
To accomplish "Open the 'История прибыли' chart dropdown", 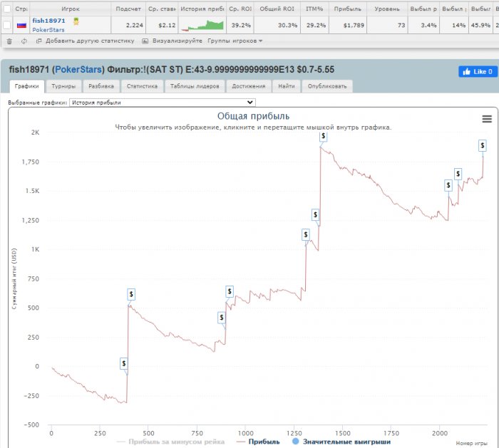I will pyautogui.click(x=161, y=103).
